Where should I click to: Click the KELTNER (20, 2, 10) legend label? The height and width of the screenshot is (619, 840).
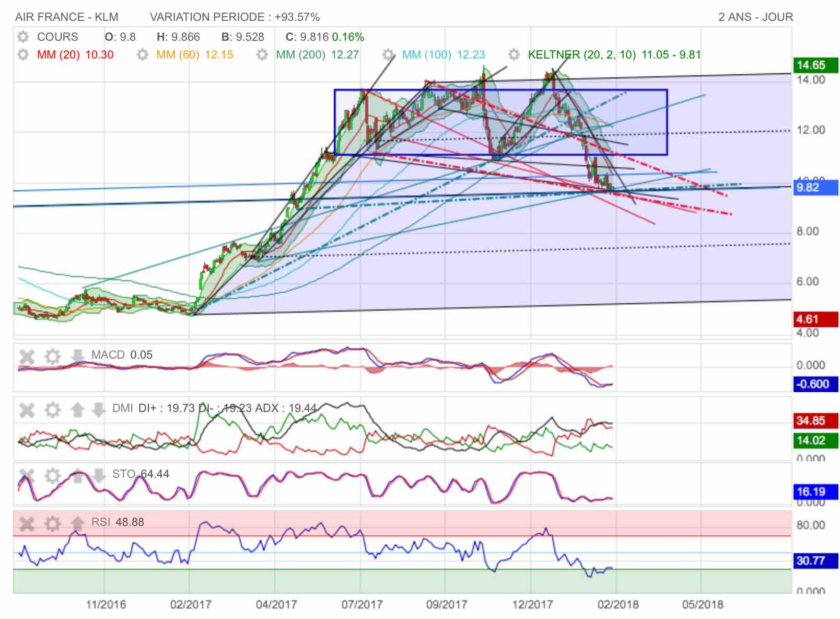pos(614,55)
